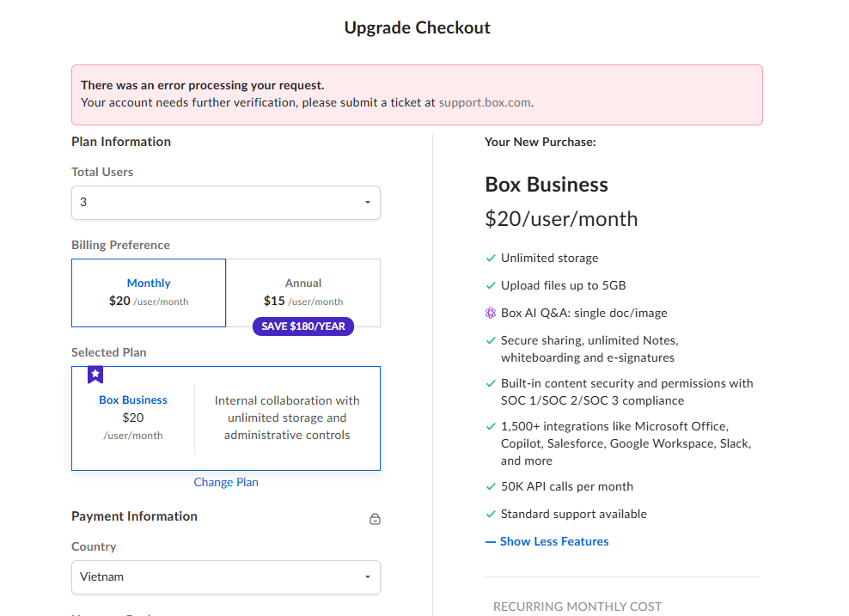Select Monthly billing preference
Screen dimensions: 849x616
(149, 292)
